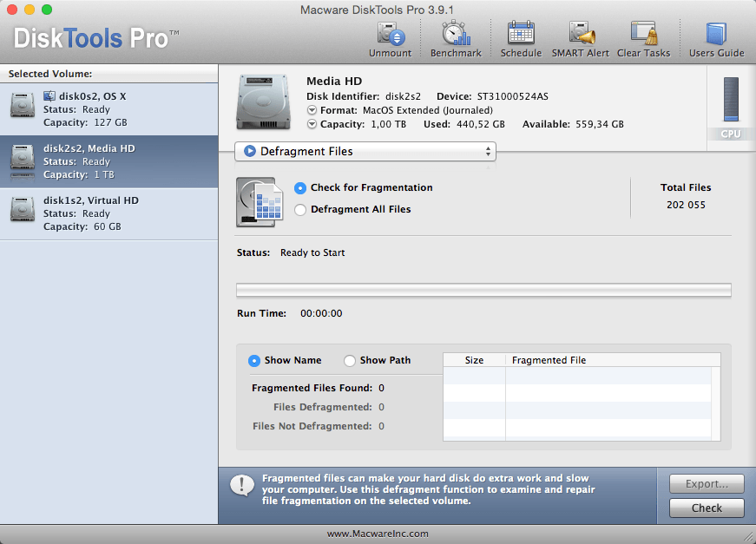Viewport: 756px width, 544px height.
Task: Click the Disk Identifier disk2s2 value
Action: [403, 96]
